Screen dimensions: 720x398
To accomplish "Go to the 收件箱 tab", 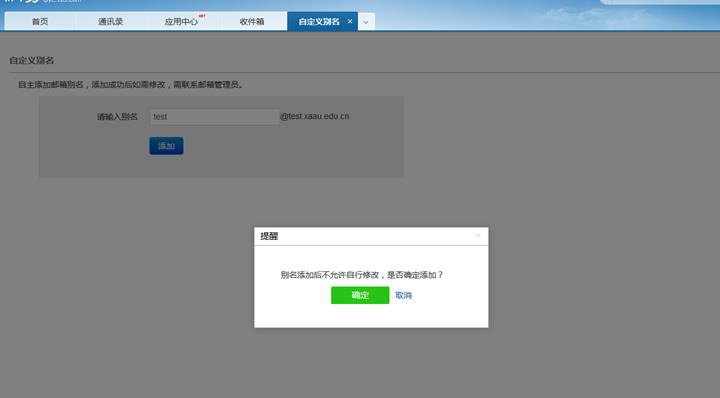I will click(x=252, y=22).
